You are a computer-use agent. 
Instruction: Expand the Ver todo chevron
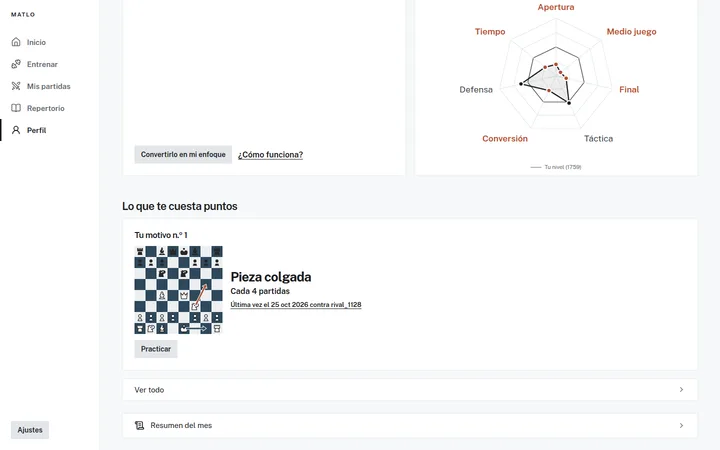pyautogui.click(x=681, y=389)
